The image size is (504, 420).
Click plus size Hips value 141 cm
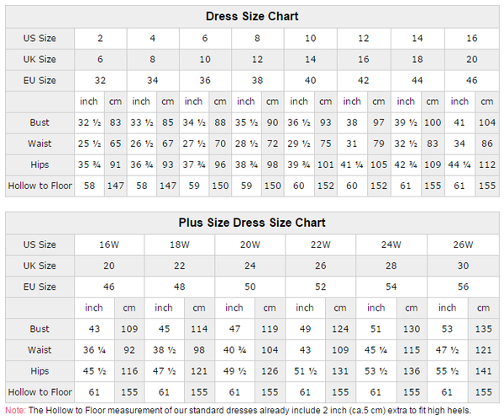pyautogui.click(x=484, y=371)
